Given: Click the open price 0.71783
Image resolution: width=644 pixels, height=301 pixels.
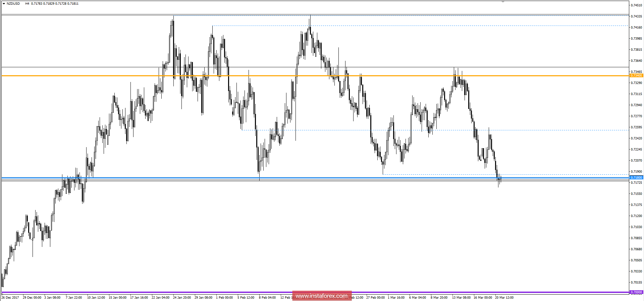Looking at the screenshot, I should pyautogui.click(x=37, y=4).
